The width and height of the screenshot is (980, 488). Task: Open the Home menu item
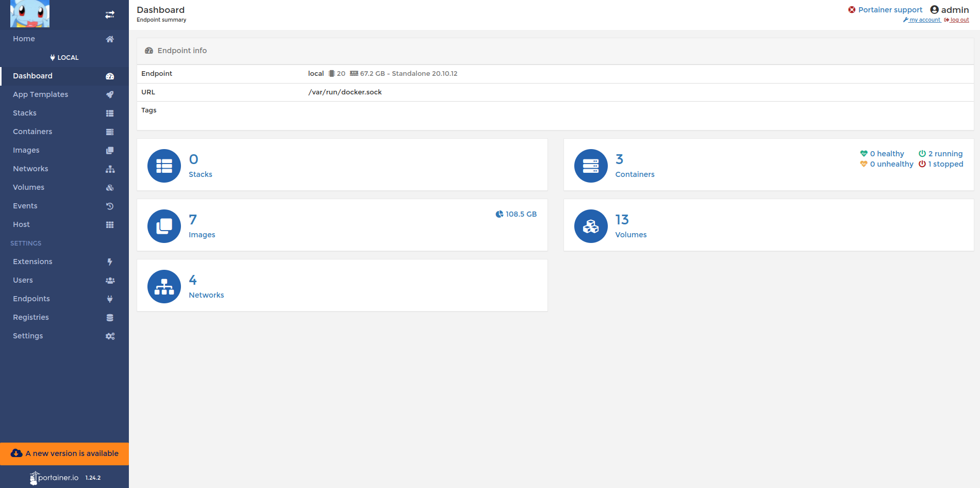coord(24,39)
